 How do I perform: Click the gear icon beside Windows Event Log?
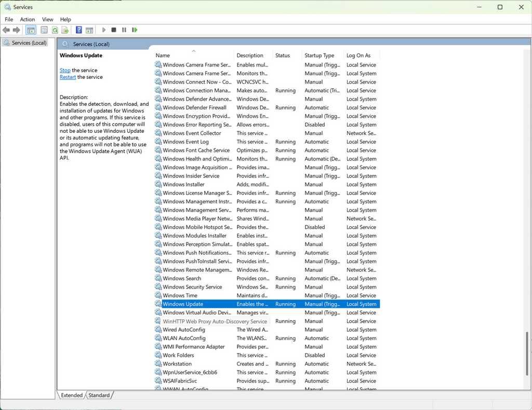click(158, 141)
